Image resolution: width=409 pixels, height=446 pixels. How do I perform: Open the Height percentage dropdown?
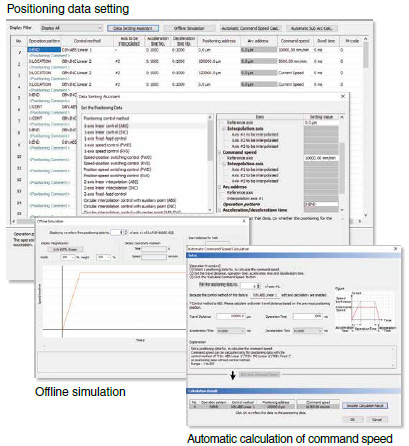(103, 258)
